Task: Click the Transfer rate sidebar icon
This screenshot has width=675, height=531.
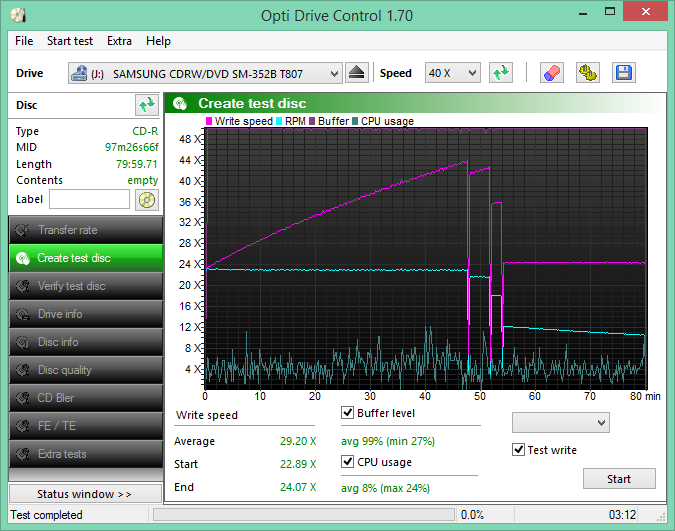Action: coord(22,230)
